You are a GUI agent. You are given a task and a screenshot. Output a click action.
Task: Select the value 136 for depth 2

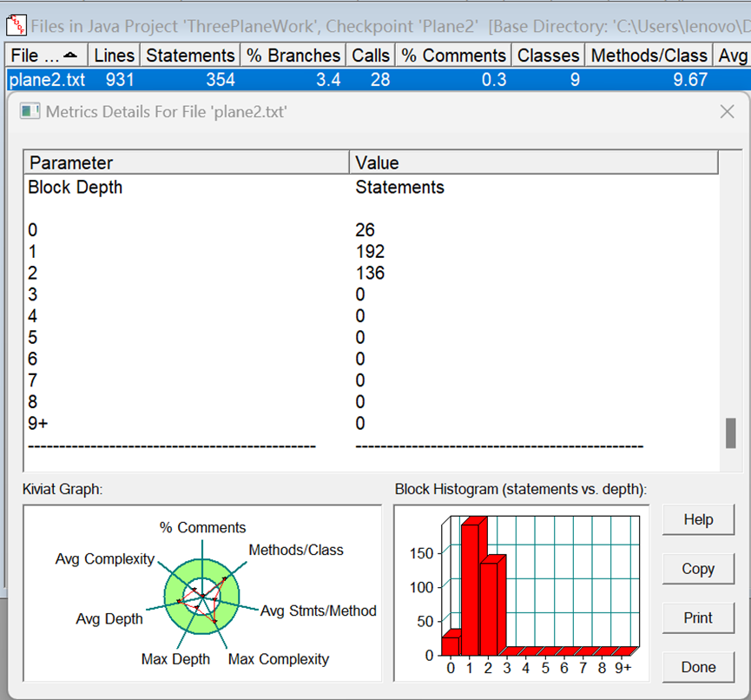coord(370,273)
